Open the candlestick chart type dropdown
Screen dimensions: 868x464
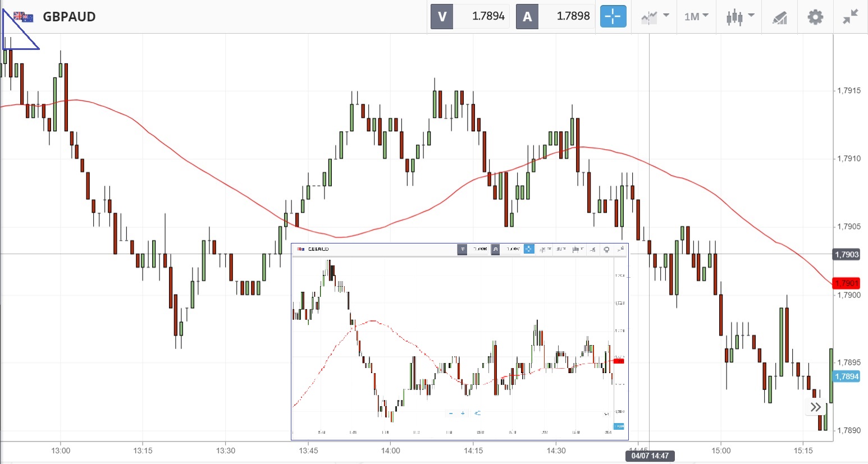click(x=739, y=17)
